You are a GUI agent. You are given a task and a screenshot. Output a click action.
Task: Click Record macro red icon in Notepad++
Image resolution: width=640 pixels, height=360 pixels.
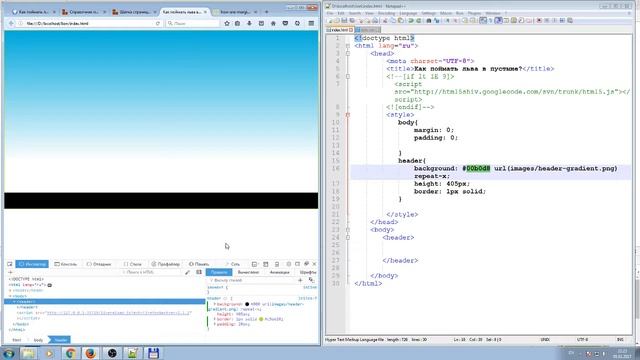(x=539, y=20)
